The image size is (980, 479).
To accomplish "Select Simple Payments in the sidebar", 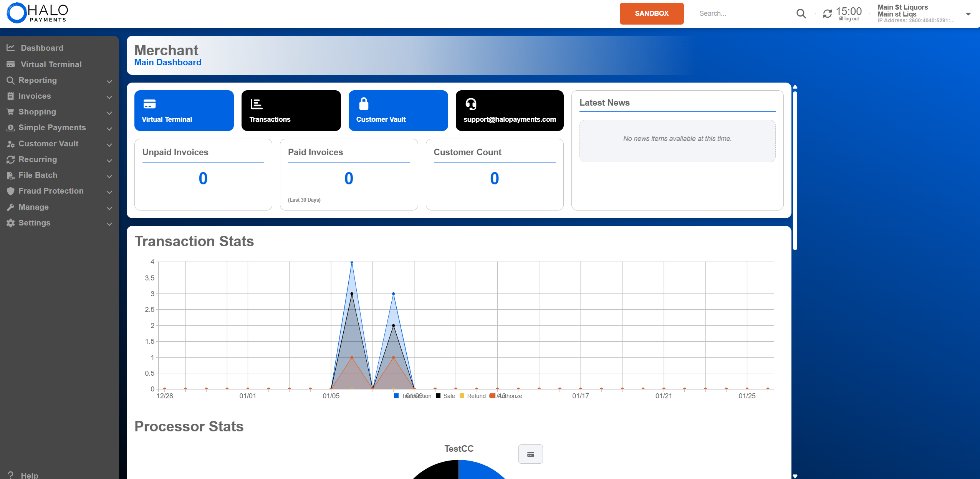I will tap(52, 128).
